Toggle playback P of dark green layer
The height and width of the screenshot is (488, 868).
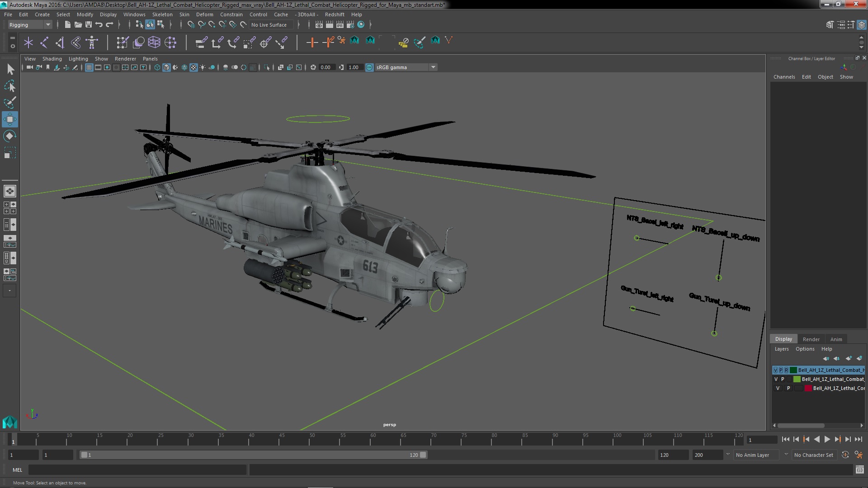(781, 370)
